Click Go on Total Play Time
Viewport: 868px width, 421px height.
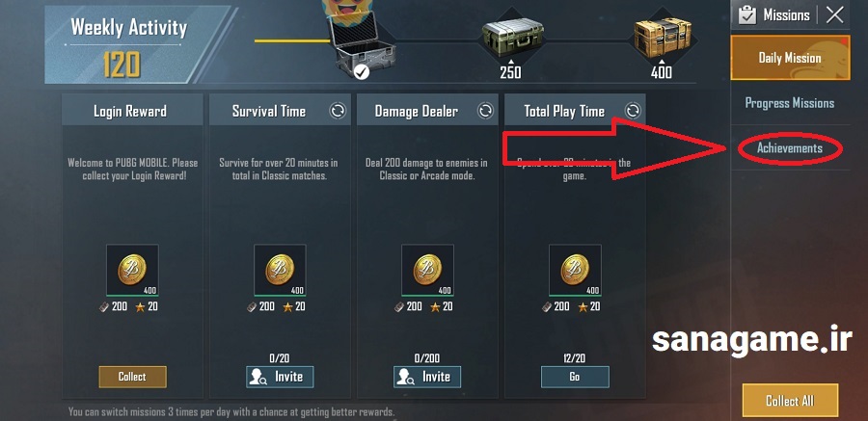pos(575,377)
